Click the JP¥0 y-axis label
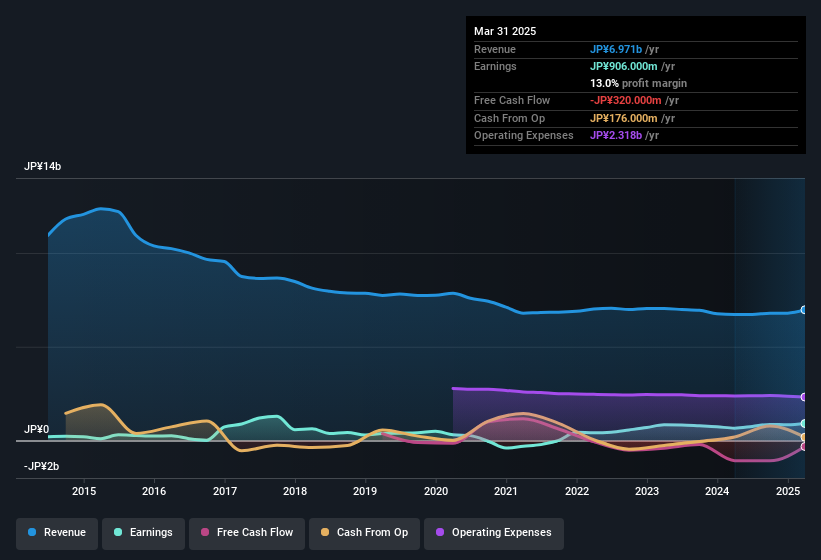 click(x=36, y=430)
